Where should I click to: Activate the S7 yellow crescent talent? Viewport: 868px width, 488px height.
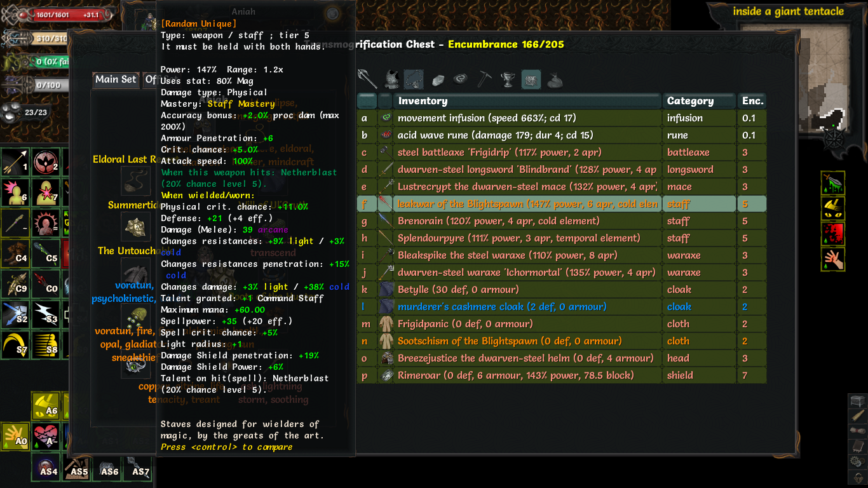pyautogui.click(x=15, y=346)
